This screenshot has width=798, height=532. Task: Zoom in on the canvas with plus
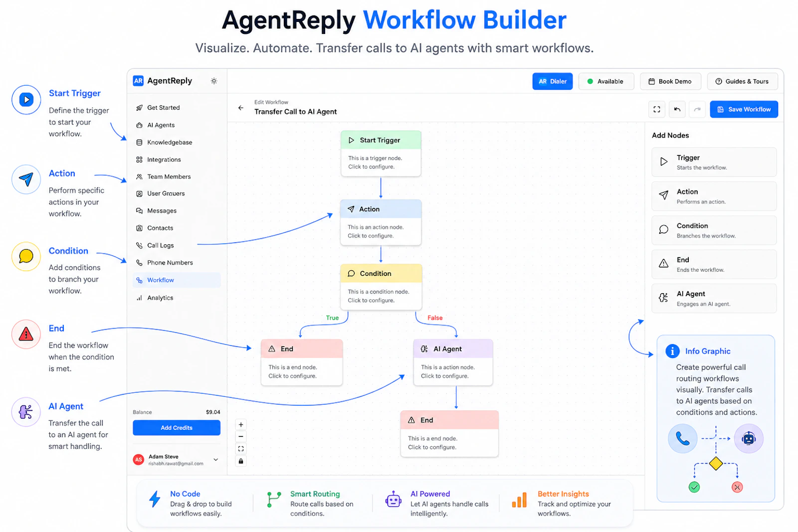(x=241, y=425)
